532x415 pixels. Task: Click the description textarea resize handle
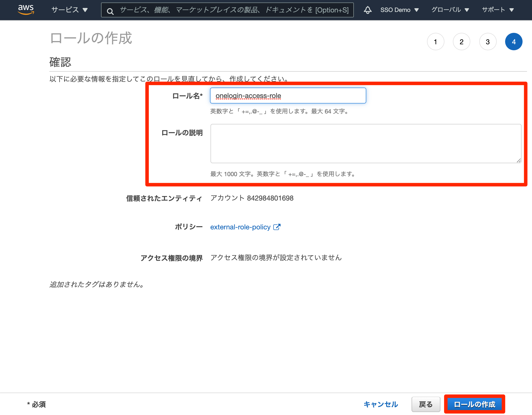point(519,160)
